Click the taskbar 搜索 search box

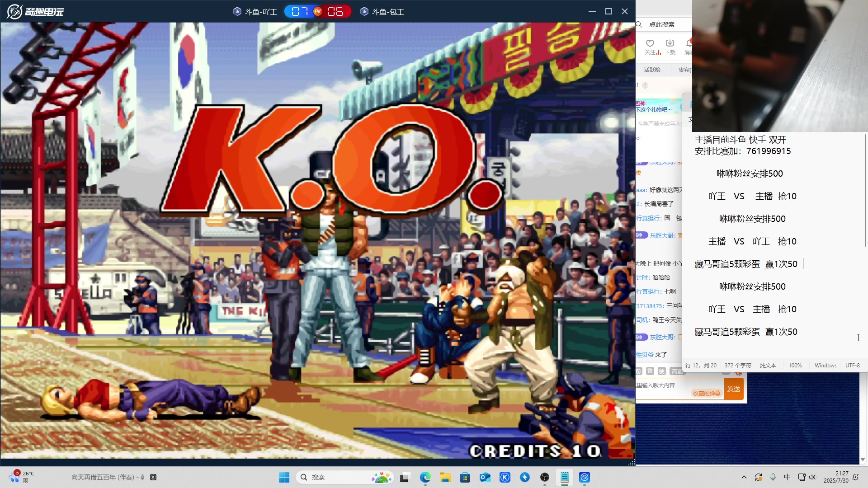tap(345, 477)
